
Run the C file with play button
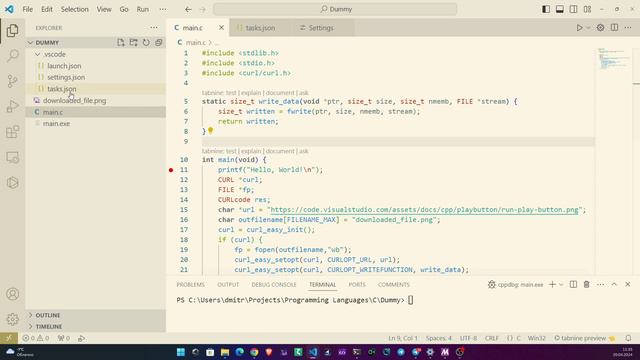(x=579, y=28)
